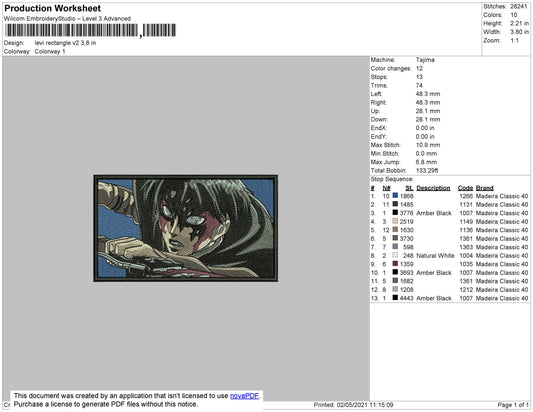Click the Page 1 of 1 indicator
The width and height of the screenshot is (533, 412).
pos(513,405)
